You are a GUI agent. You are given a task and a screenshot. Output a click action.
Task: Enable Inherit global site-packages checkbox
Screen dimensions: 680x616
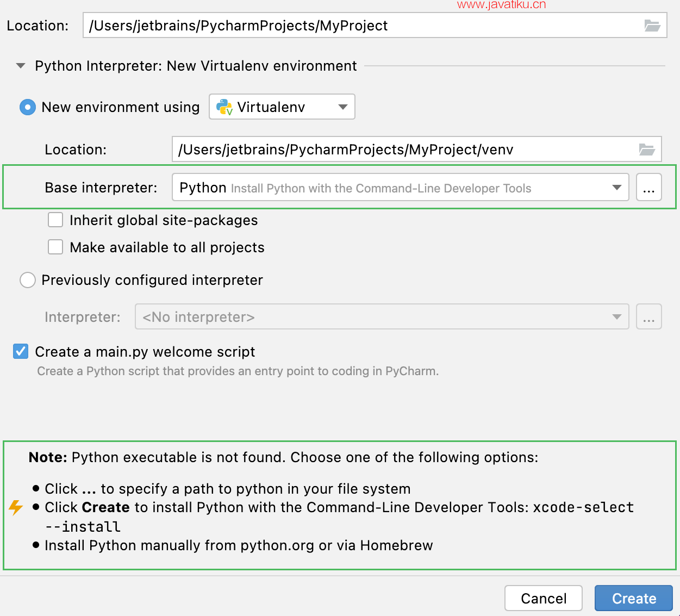tap(55, 220)
